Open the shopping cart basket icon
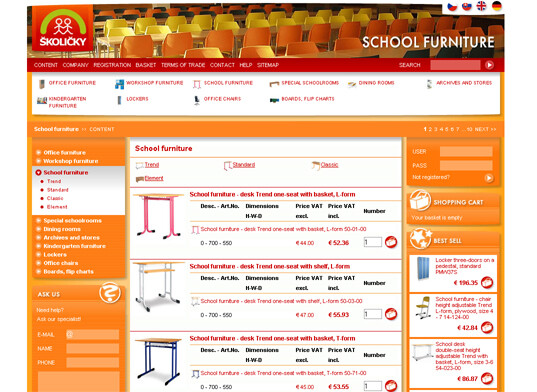The width and height of the screenshot is (537, 392). point(420,200)
